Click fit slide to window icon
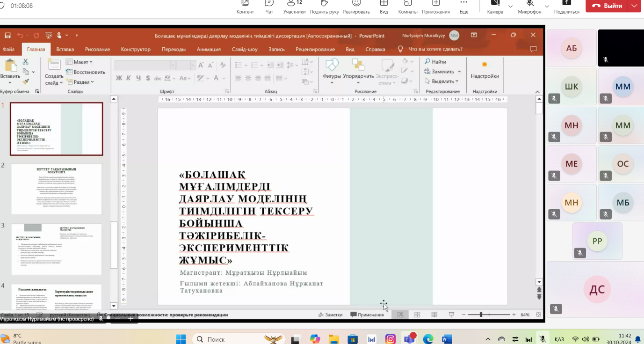 538,315
